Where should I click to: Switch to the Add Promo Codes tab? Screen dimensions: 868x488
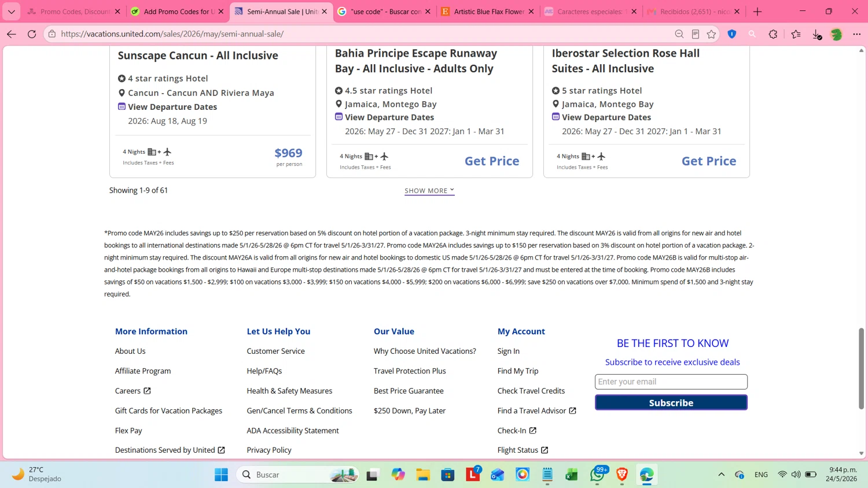[178, 12]
